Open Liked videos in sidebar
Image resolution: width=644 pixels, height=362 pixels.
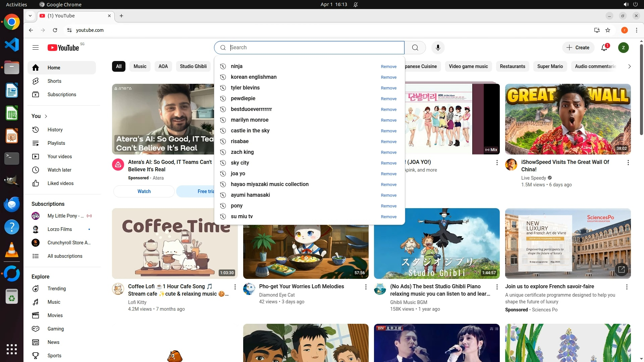pos(60,183)
